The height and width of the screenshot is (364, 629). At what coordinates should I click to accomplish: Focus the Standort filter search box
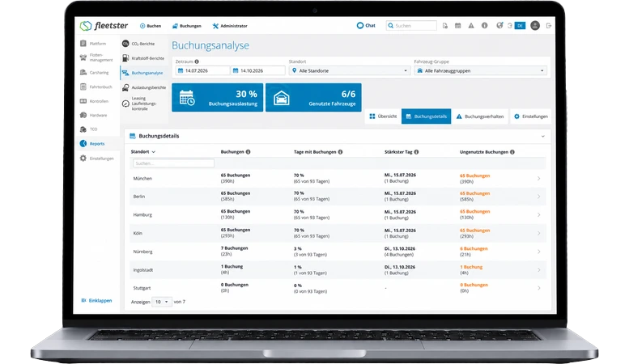point(173,163)
